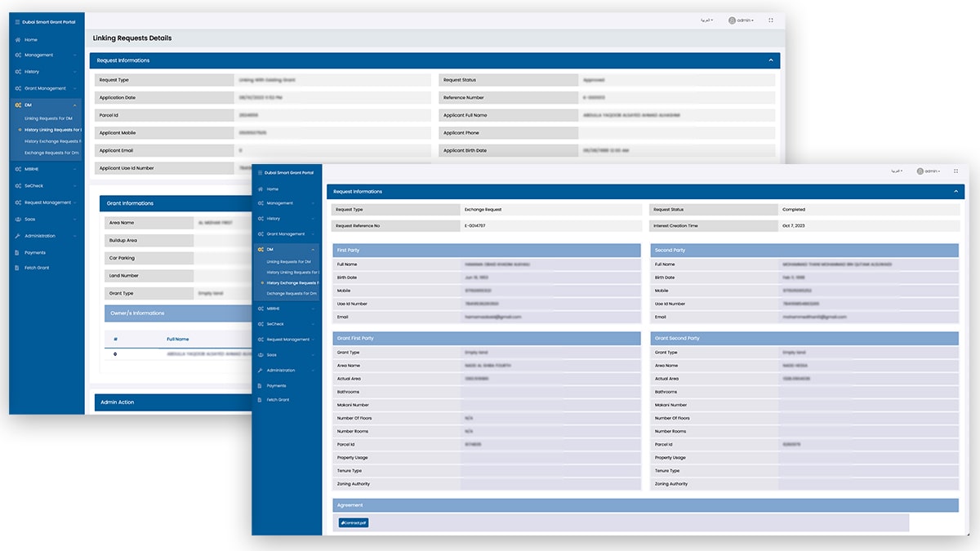Click fullscreen icon in the back window header

coord(770,20)
